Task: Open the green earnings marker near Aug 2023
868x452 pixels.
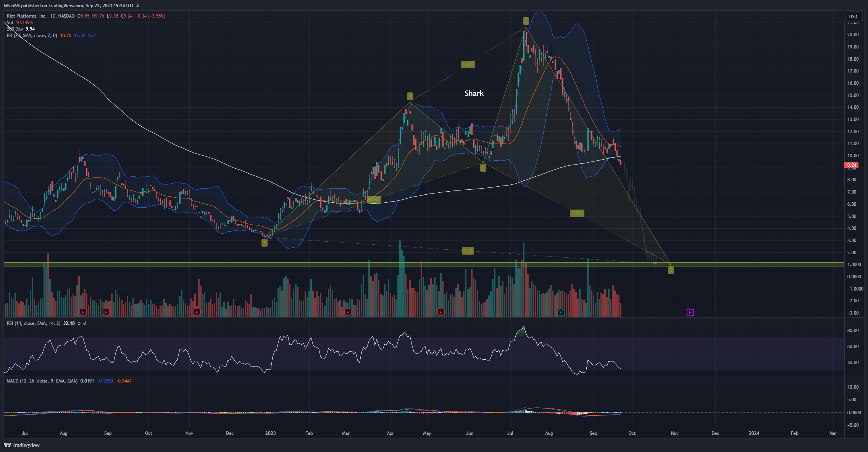Action: click(x=561, y=312)
